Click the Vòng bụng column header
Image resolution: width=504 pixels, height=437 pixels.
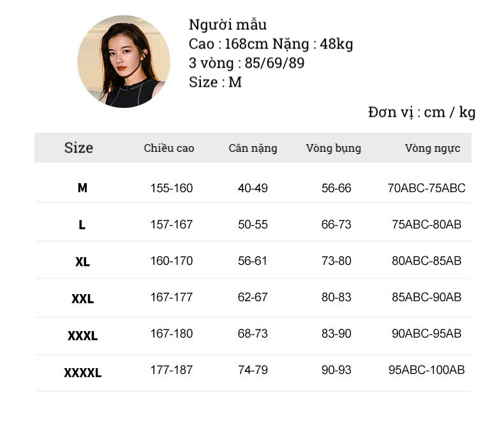[x=333, y=148]
